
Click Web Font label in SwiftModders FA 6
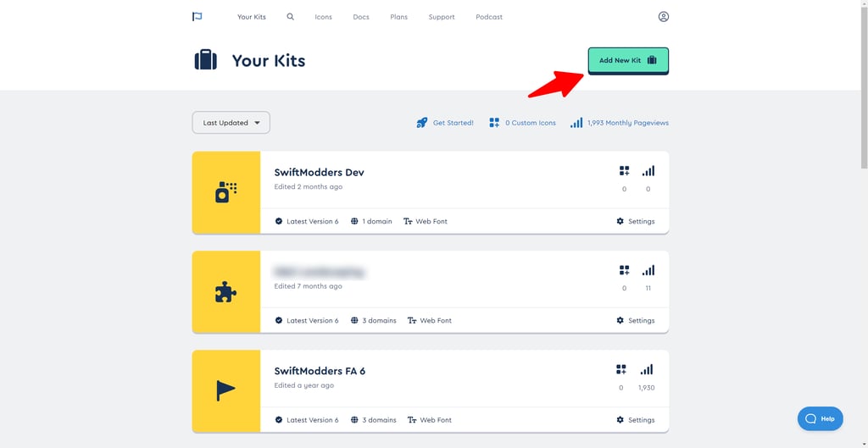coord(436,420)
